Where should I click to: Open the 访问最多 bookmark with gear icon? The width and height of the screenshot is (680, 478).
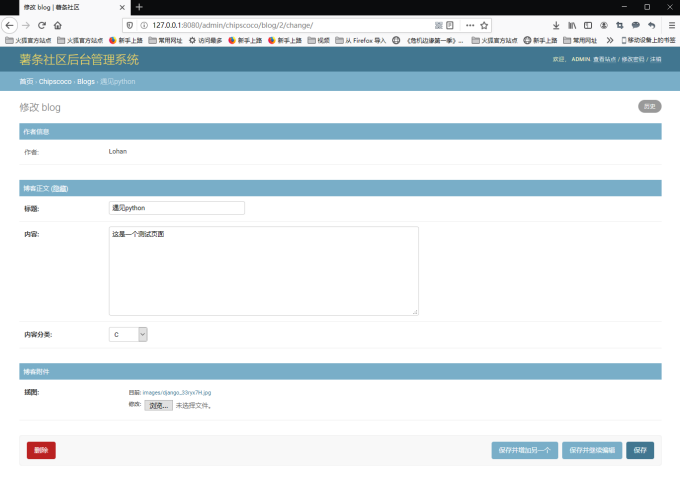[x=206, y=40]
